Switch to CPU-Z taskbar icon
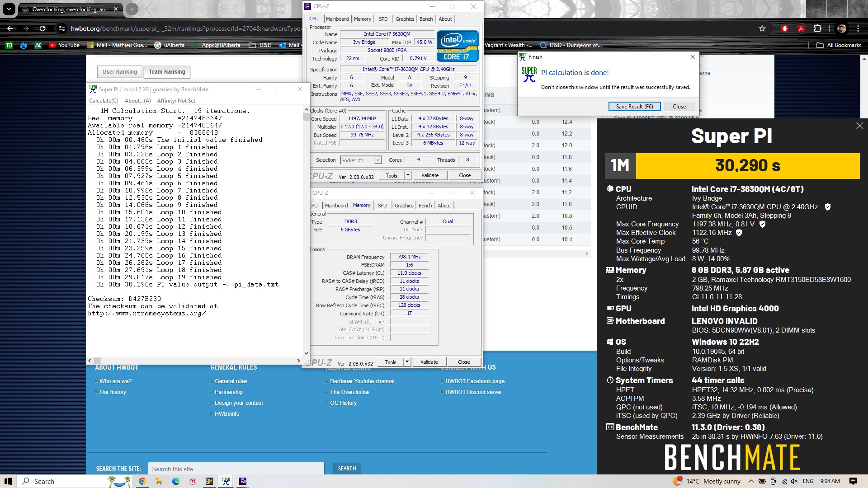The image size is (868, 488). pyautogui.click(x=243, y=481)
